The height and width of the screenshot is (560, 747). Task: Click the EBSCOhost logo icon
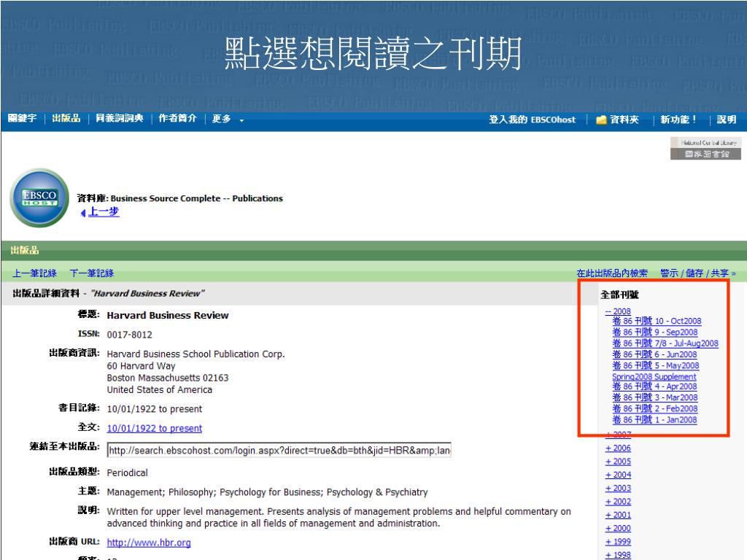(38, 198)
